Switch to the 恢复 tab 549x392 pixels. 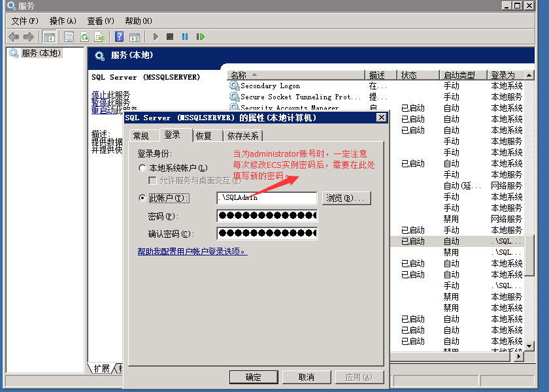[x=204, y=136]
